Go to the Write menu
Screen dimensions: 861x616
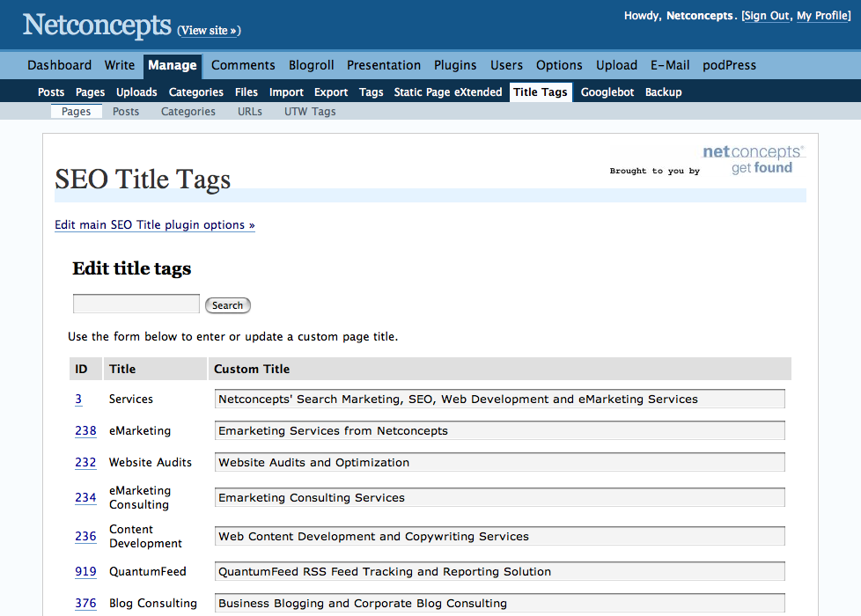click(x=120, y=65)
